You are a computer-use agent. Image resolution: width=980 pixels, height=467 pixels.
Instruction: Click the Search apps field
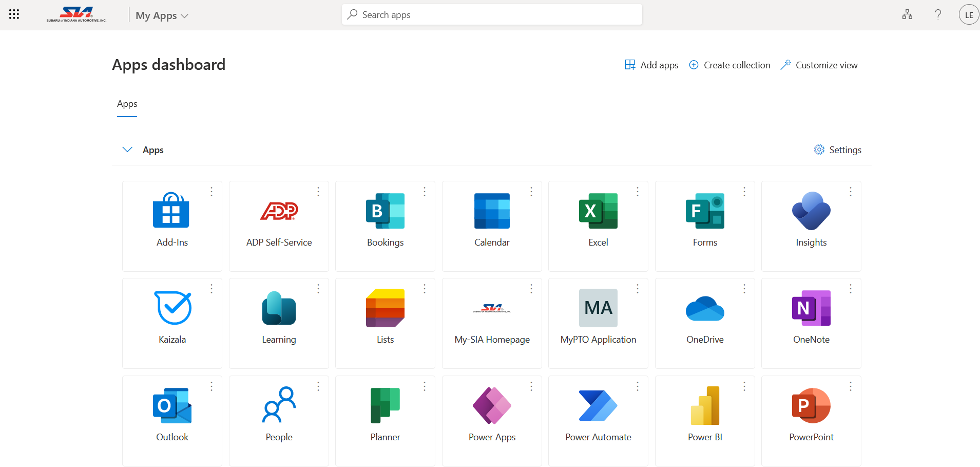(x=492, y=15)
